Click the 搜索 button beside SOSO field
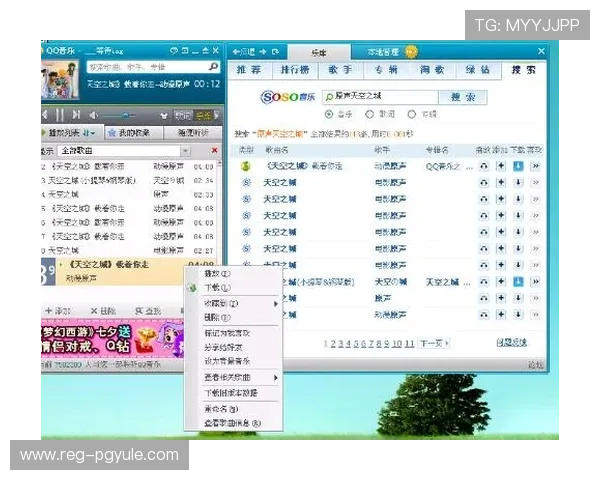Viewport: 600px width, 480px height. pos(463,97)
